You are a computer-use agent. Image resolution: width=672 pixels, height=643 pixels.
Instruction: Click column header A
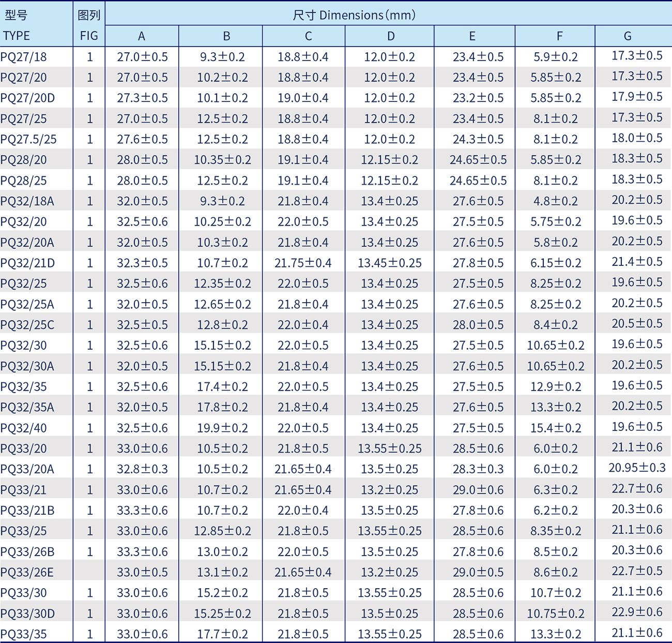(x=142, y=36)
